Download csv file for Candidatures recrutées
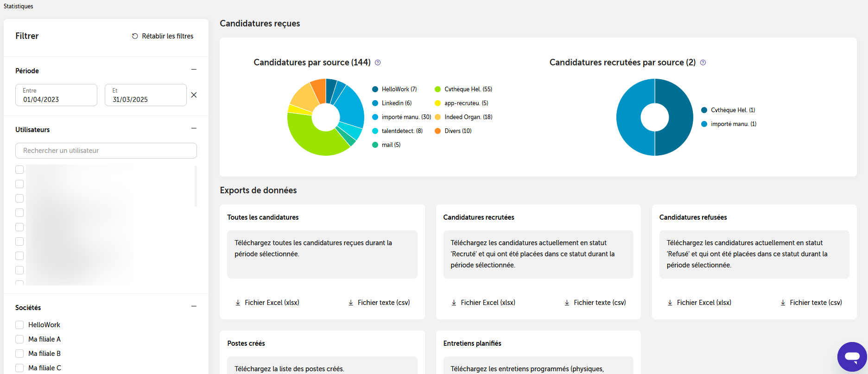 595,303
